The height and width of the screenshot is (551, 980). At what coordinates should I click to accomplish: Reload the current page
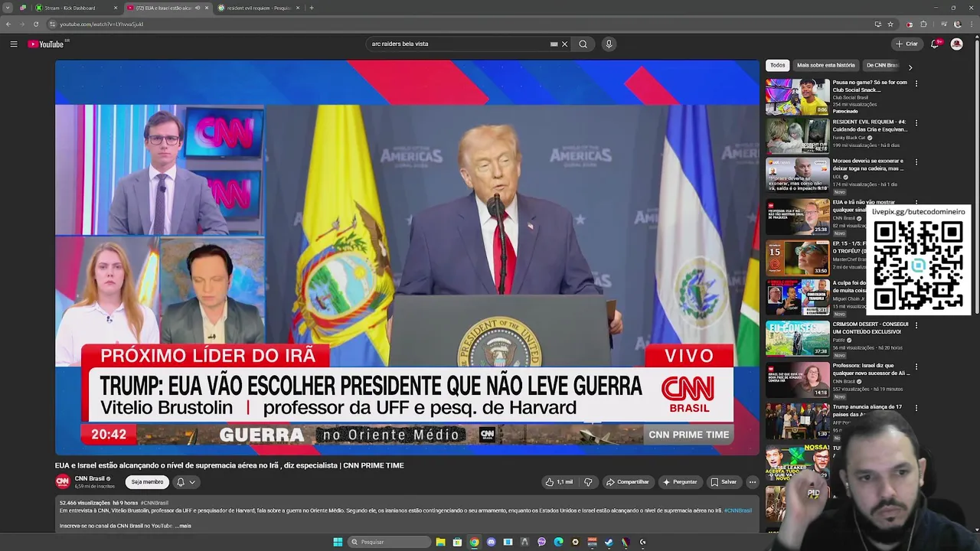coord(35,24)
